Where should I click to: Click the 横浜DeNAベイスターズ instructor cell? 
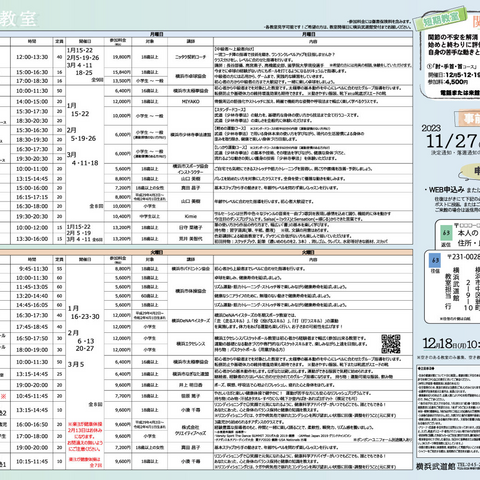pyautogui.click(x=190, y=321)
